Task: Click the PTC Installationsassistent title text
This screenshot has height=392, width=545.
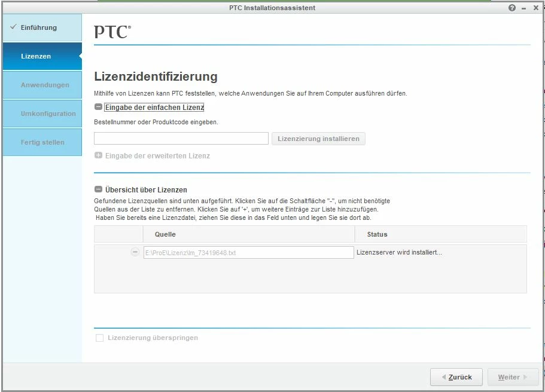Action: 272,8
